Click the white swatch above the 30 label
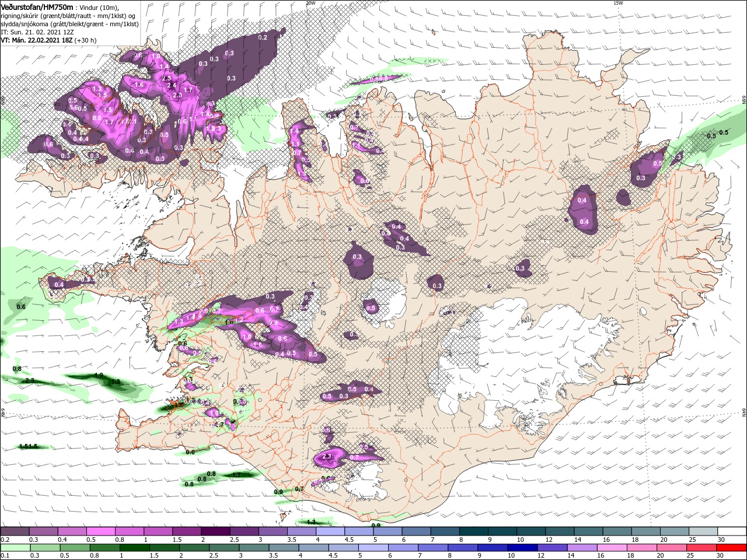 pyautogui.click(x=732, y=531)
